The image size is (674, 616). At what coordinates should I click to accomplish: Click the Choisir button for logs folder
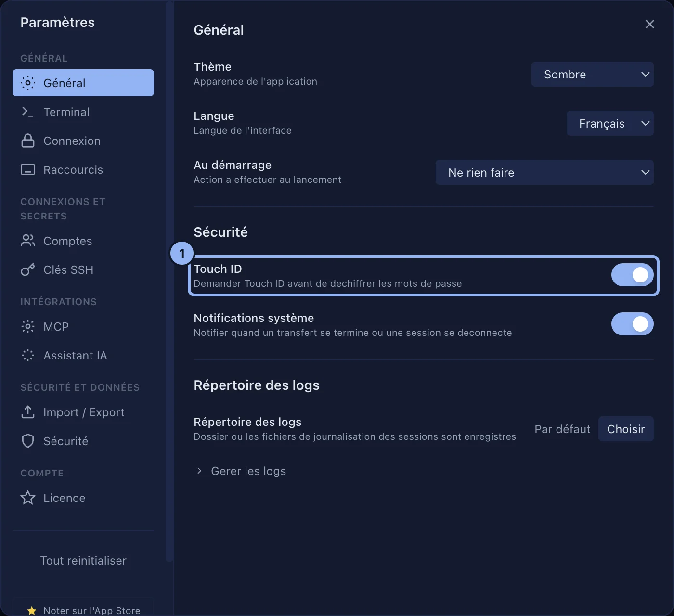point(626,429)
